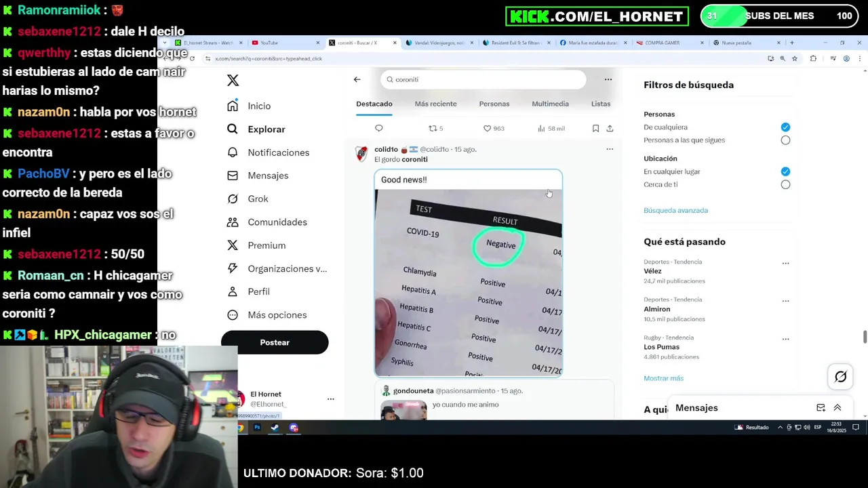Viewport: 868px width, 488px height.
Task: Open colid1o profile avatar
Action: (x=361, y=154)
